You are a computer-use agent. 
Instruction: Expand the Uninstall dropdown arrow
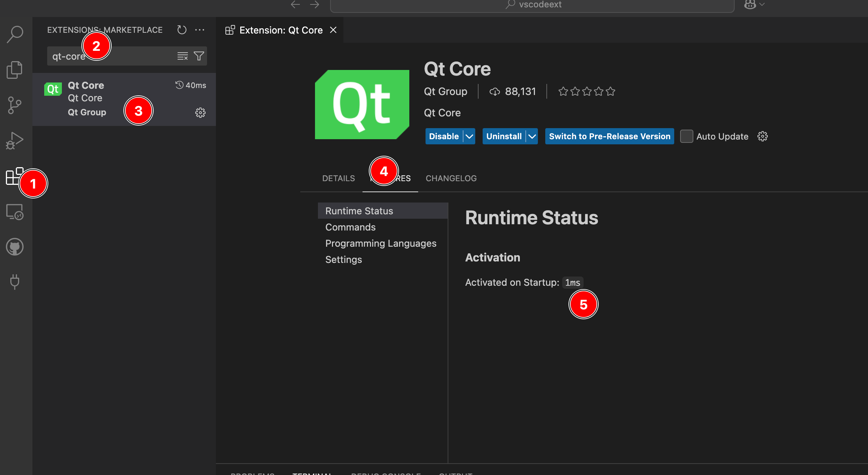532,136
